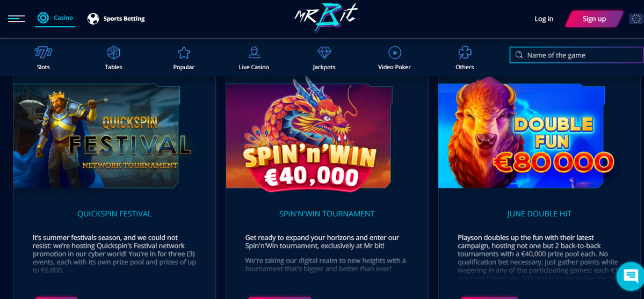This screenshot has height=299, width=644.
Task: Switch to the Casino tab
Action: pyautogui.click(x=55, y=18)
